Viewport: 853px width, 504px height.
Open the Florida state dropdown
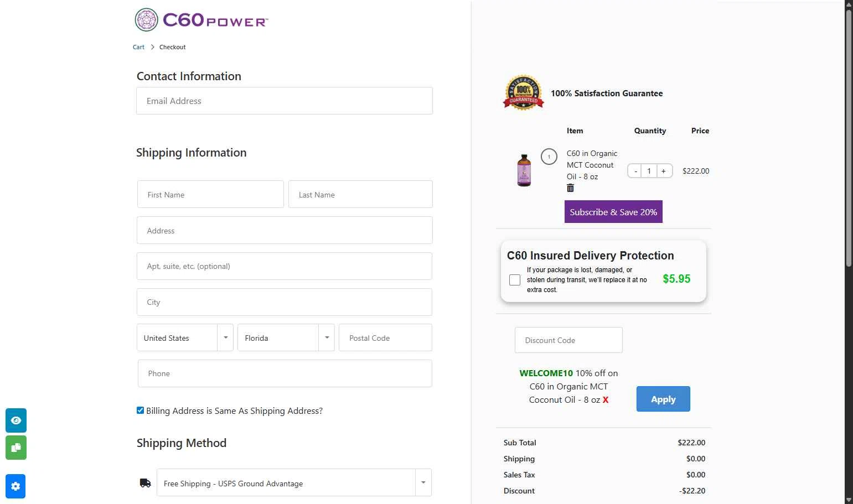(x=286, y=337)
